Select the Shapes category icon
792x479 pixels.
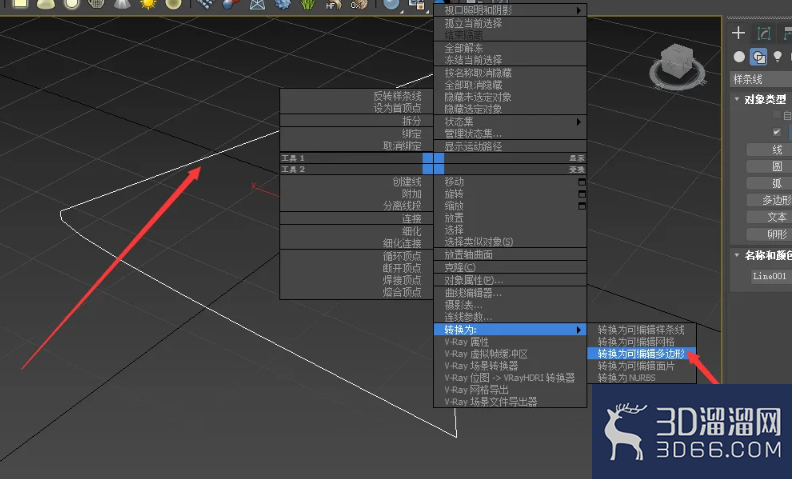[x=758, y=57]
